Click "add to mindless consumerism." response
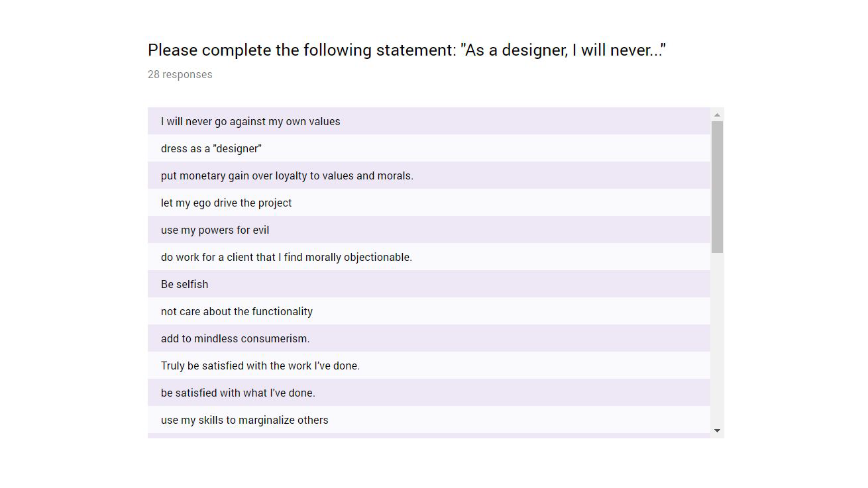Viewport: 868px width, 488px height. point(235,338)
